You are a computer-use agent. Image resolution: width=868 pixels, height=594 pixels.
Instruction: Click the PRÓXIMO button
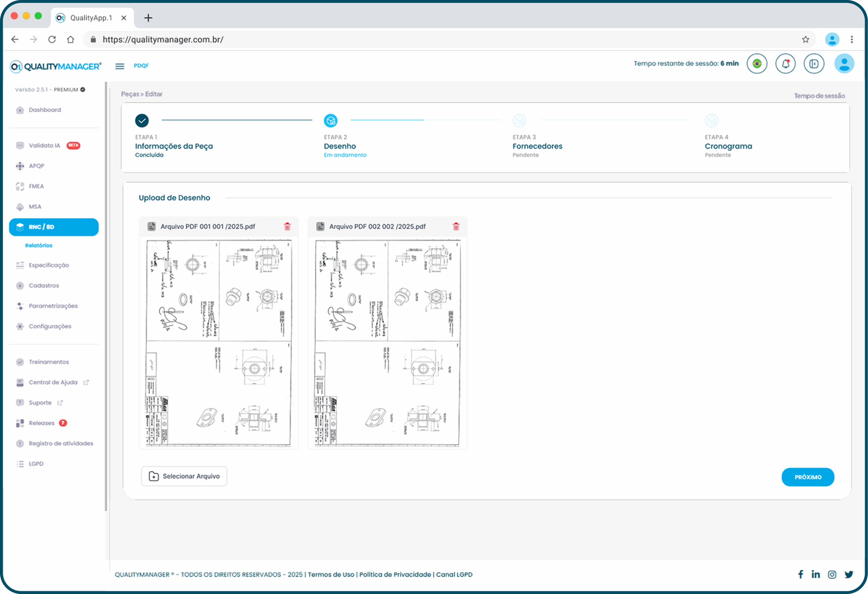click(808, 477)
